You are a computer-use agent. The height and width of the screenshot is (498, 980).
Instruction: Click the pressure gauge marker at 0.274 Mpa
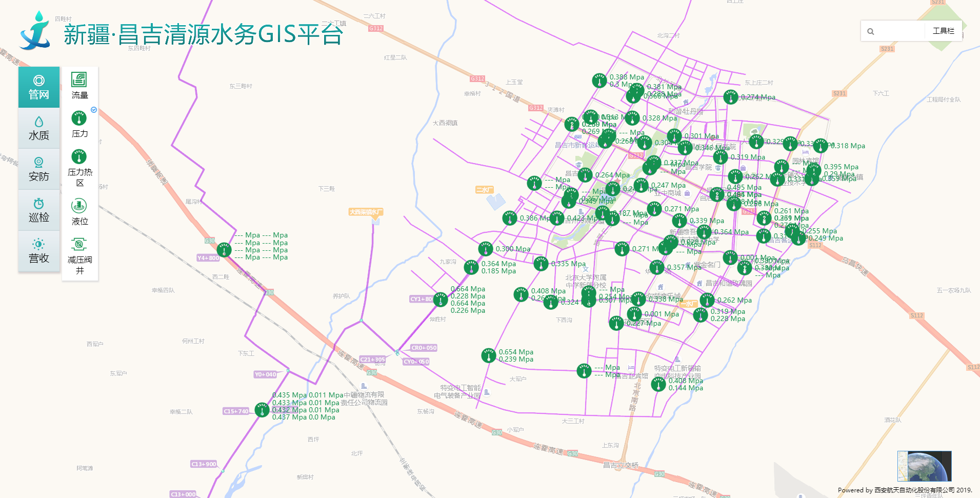(x=731, y=97)
